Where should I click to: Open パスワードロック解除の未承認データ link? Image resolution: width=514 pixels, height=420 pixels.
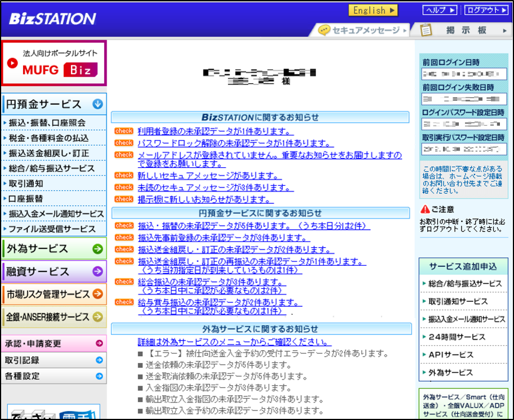(x=236, y=143)
